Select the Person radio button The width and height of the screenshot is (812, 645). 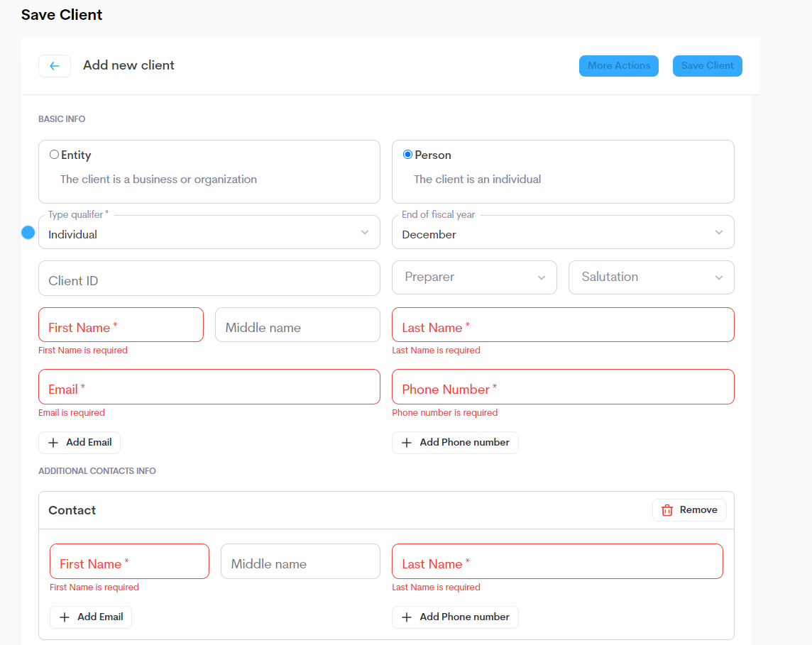coord(407,155)
